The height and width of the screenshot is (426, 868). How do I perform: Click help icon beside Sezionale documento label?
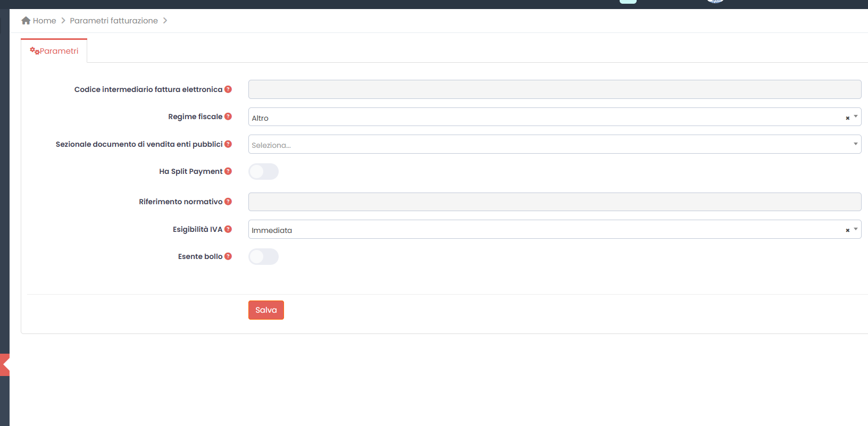coord(228,144)
